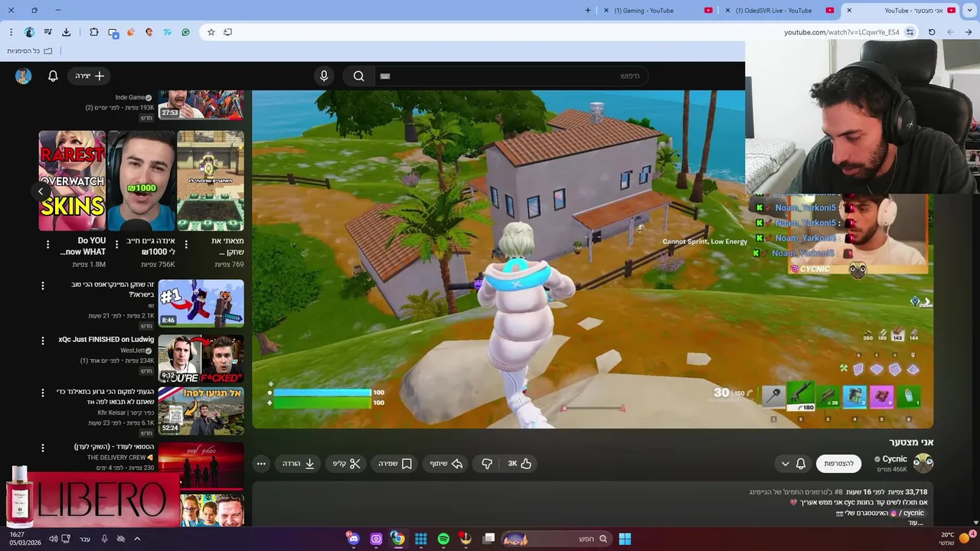Screen dimensions: 980x551
Task: Click Grammarly extension icon
Action: [185, 32]
